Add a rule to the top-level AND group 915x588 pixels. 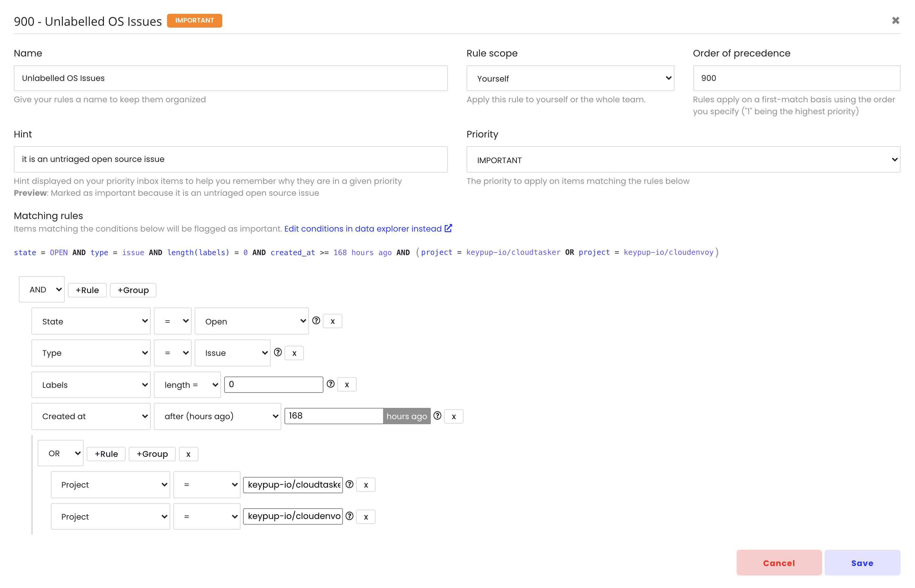pyautogui.click(x=87, y=290)
